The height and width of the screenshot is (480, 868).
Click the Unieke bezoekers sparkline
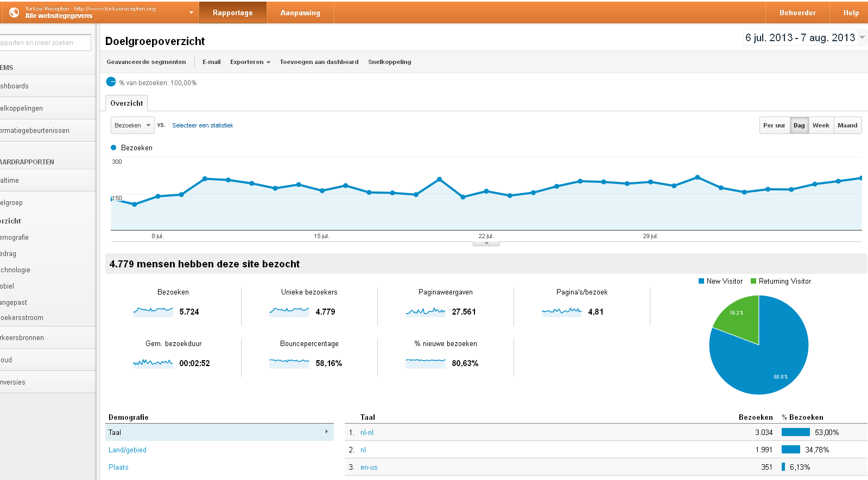tap(289, 311)
